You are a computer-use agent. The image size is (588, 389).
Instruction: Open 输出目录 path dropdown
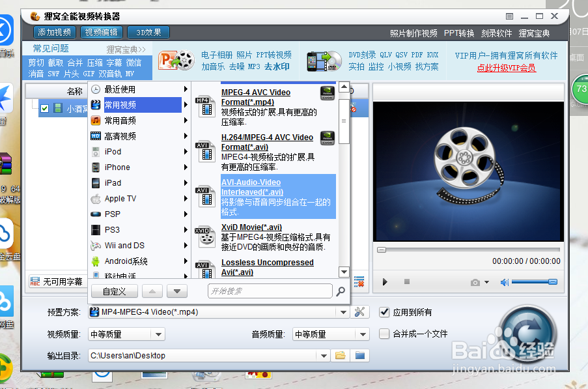[x=324, y=356]
